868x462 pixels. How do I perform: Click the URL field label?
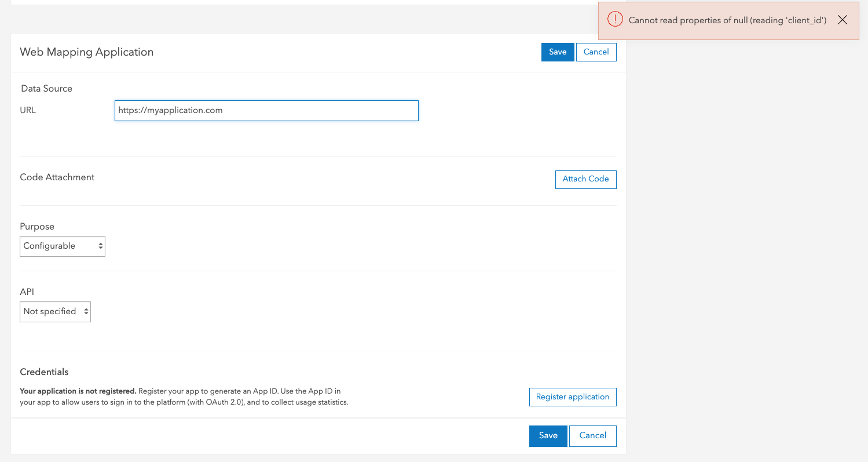28,110
